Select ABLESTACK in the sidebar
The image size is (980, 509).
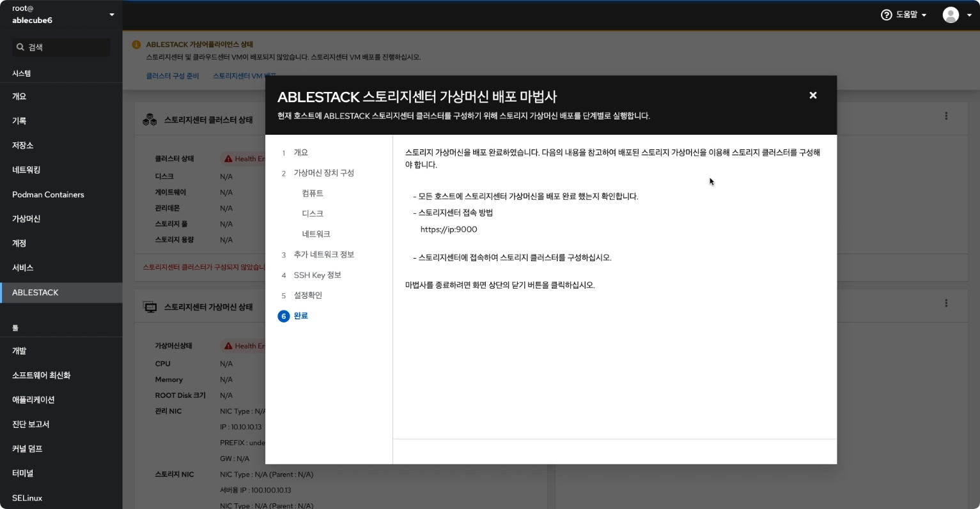61,292
